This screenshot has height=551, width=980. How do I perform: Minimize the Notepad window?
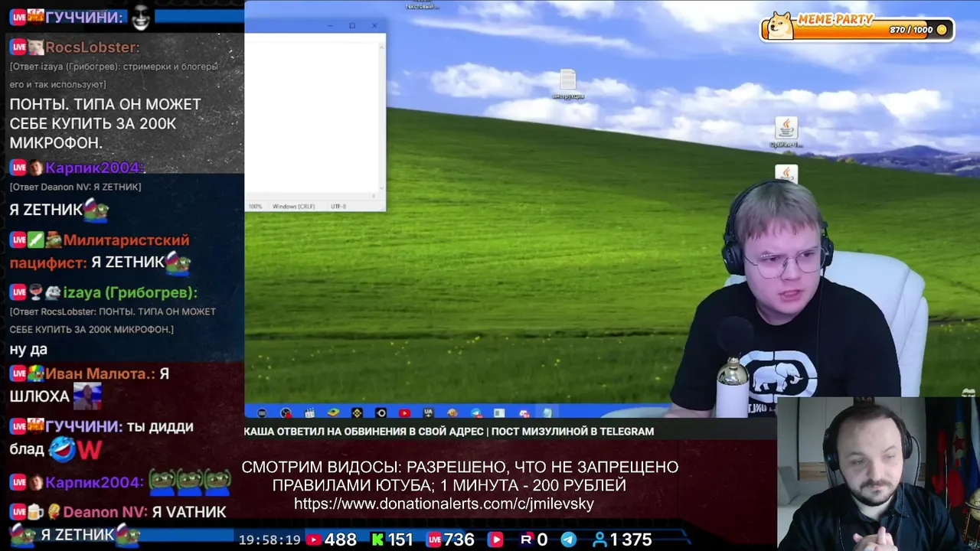pos(330,25)
